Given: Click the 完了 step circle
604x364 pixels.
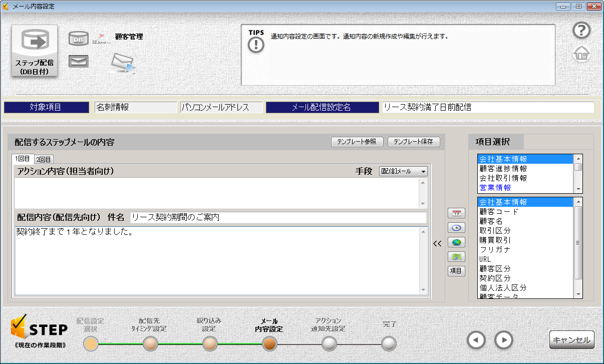Looking at the screenshot, I should (x=389, y=344).
